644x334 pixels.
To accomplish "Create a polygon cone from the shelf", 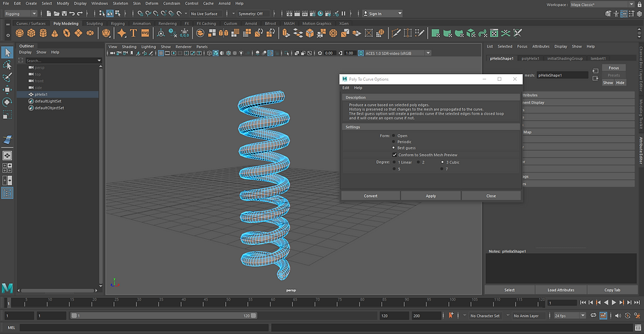I will coord(55,33).
